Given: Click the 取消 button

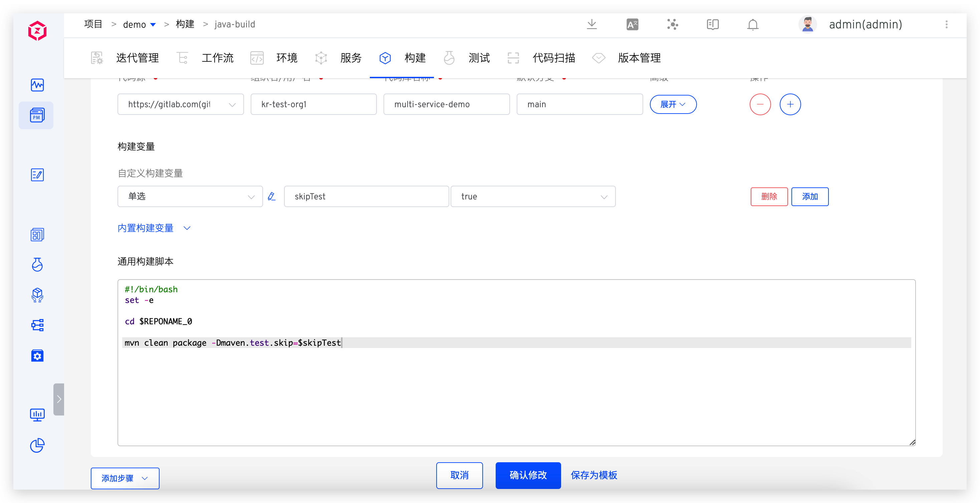Looking at the screenshot, I should point(459,475).
